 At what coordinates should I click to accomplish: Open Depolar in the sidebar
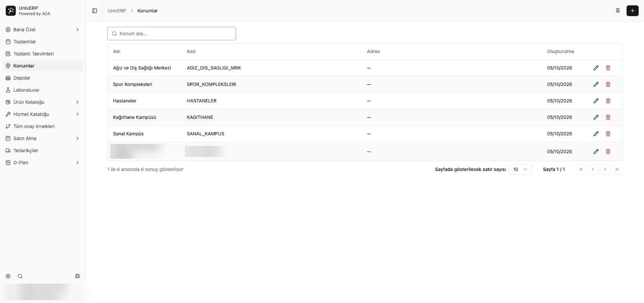(43, 78)
